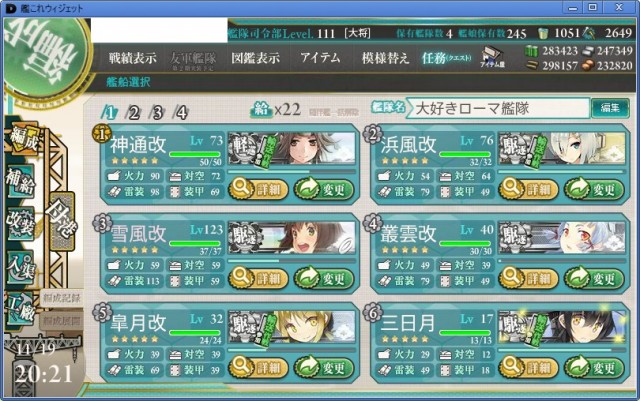
Task: Click 変更 button for 三日月
Action: tap(594, 368)
